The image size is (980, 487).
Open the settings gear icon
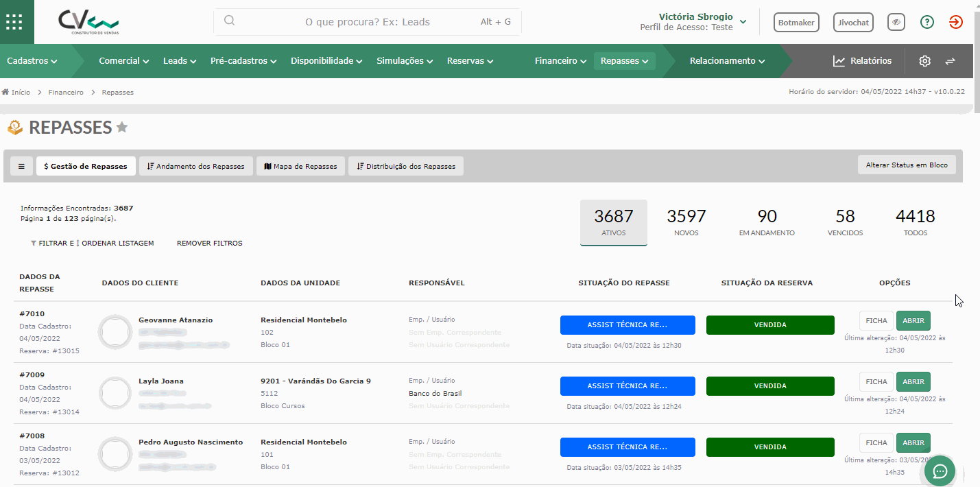[x=924, y=61]
